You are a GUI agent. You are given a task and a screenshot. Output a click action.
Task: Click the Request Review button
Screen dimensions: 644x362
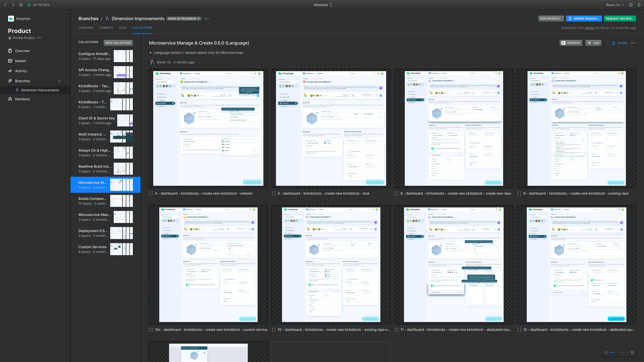coord(620,19)
